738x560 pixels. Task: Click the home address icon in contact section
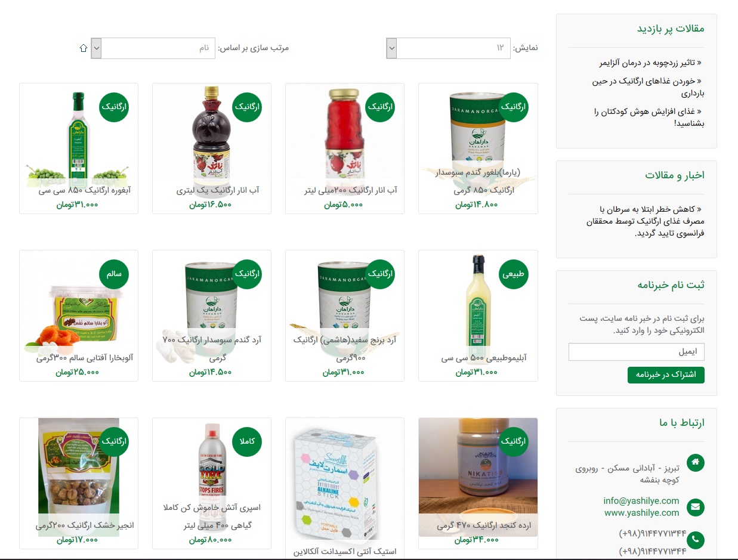(x=696, y=463)
